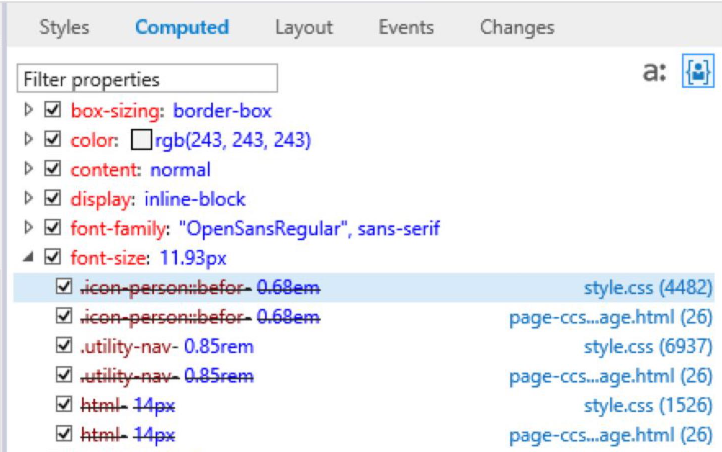Open page-ccs...age.html link for html rule
This screenshot has height=452, width=722.
point(611,435)
